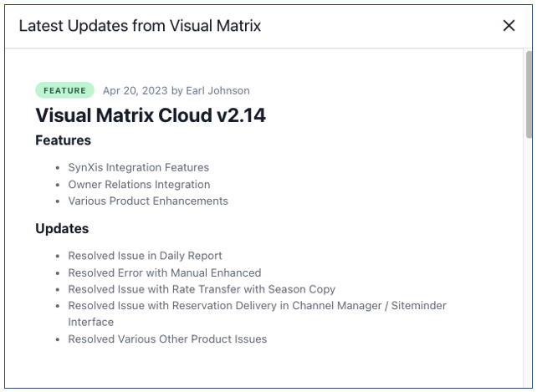The width and height of the screenshot is (537, 392).
Task: Click the bullet beside SynXis Integration Features
Action: pyautogui.click(x=57, y=168)
